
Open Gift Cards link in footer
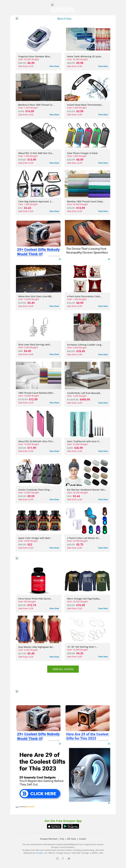coord(71,839)
